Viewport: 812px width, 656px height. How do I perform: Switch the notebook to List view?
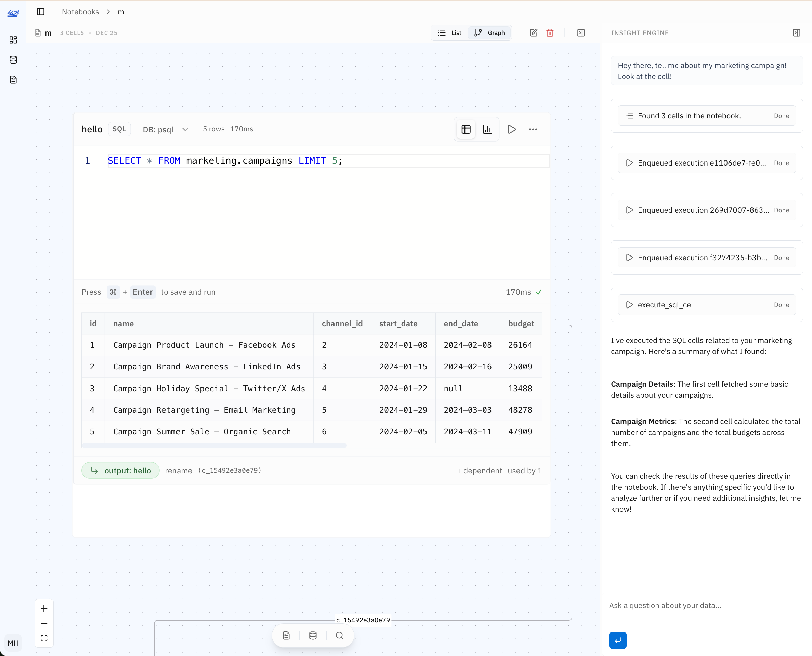[449, 32]
